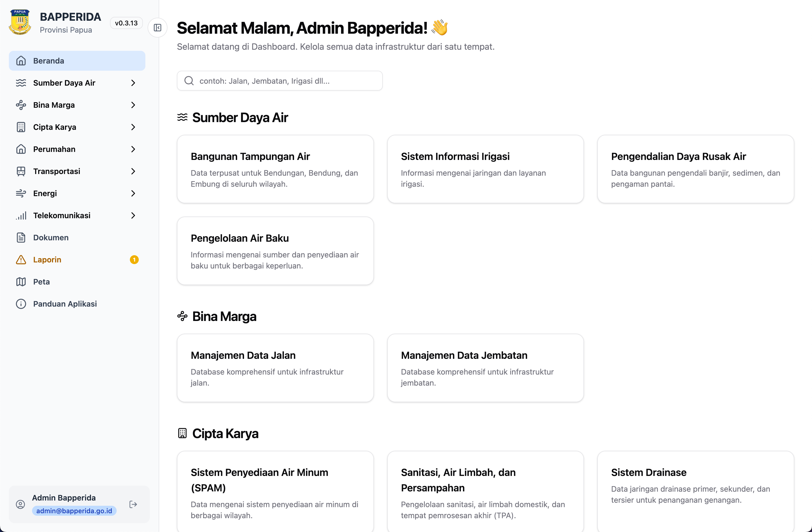Open the Sistem Informasi Irigasi card
812x532 pixels.
pos(486,169)
